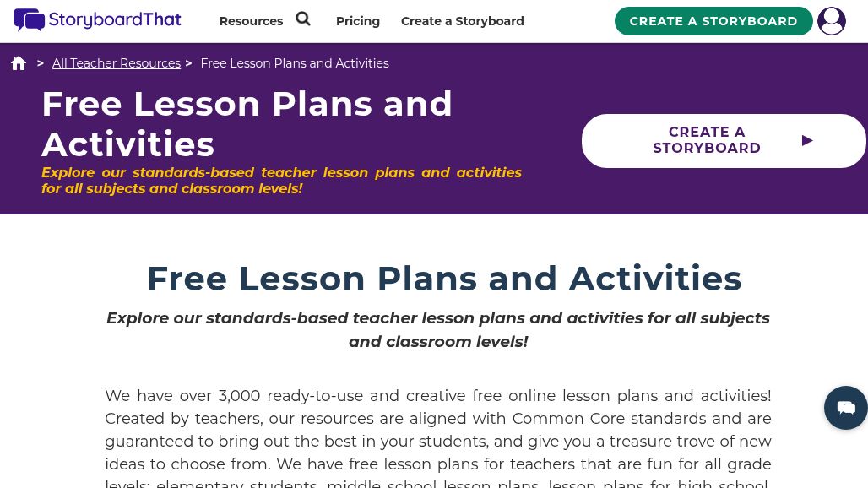Click the play arrow in white storyboard button
Viewport: 868px width, 488px height.
click(x=807, y=140)
